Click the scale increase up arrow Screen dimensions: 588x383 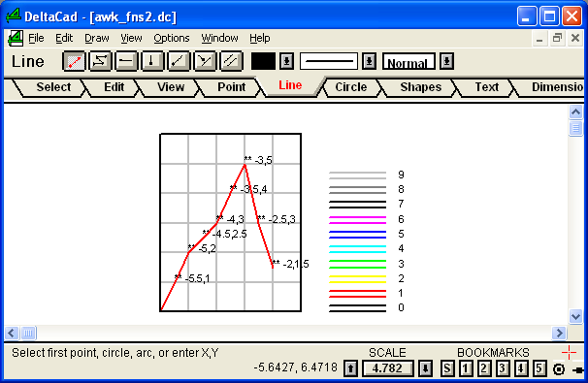coord(350,368)
